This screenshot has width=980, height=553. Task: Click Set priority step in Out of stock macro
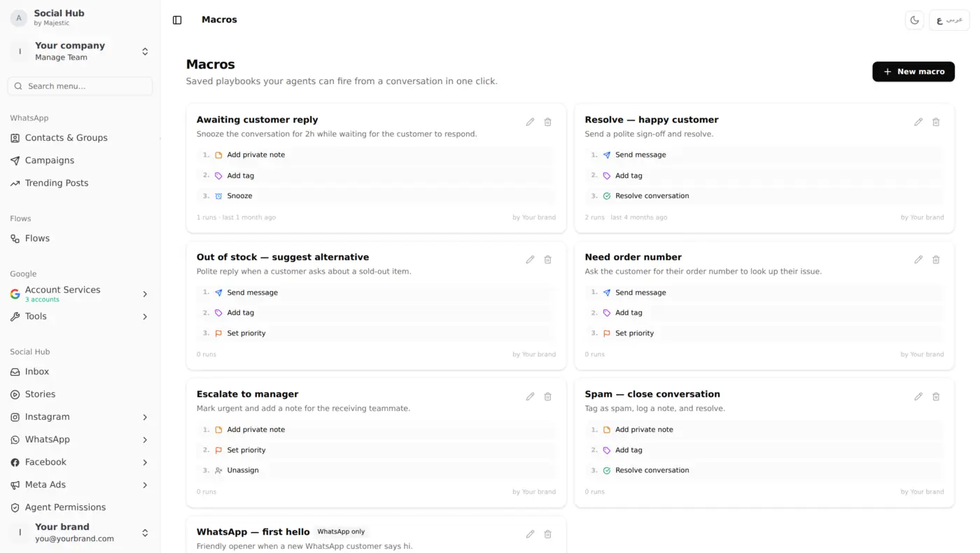[377, 333]
